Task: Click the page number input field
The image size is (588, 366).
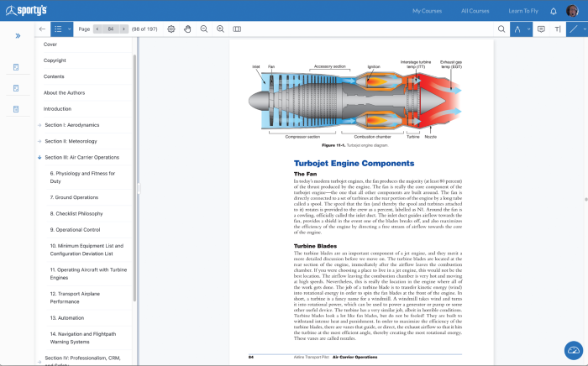Action: point(111,29)
